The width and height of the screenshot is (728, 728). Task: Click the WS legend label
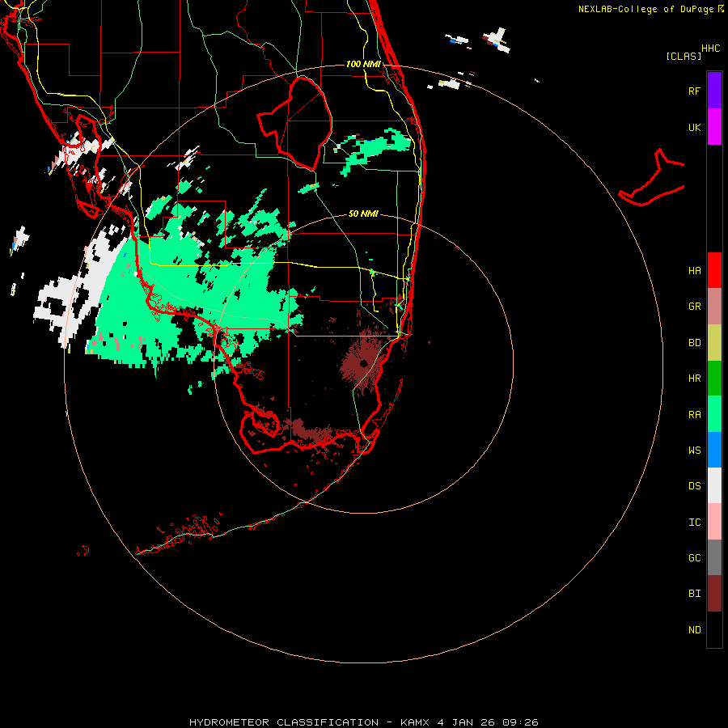(694, 451)
